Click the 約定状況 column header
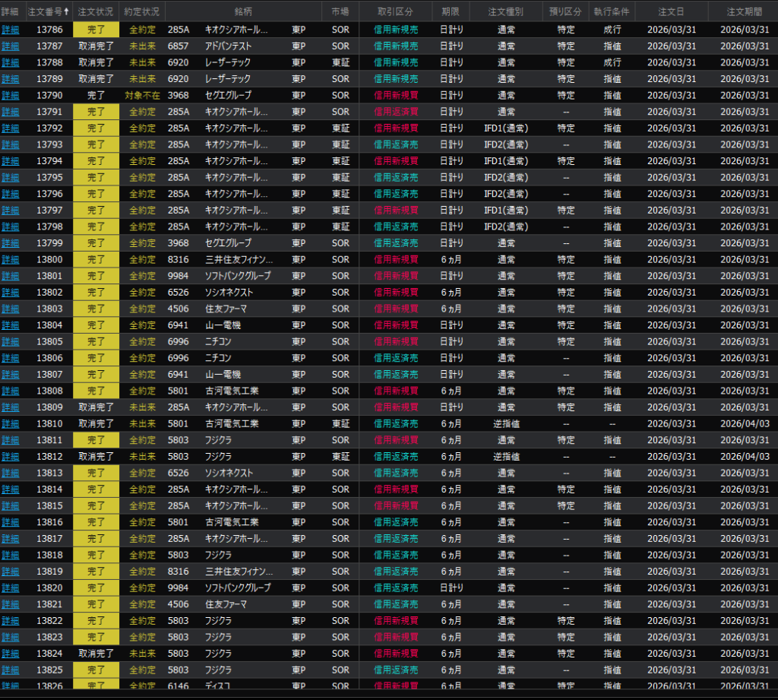The width and height of the screenshot is (778, 700). tap(142, 11)
